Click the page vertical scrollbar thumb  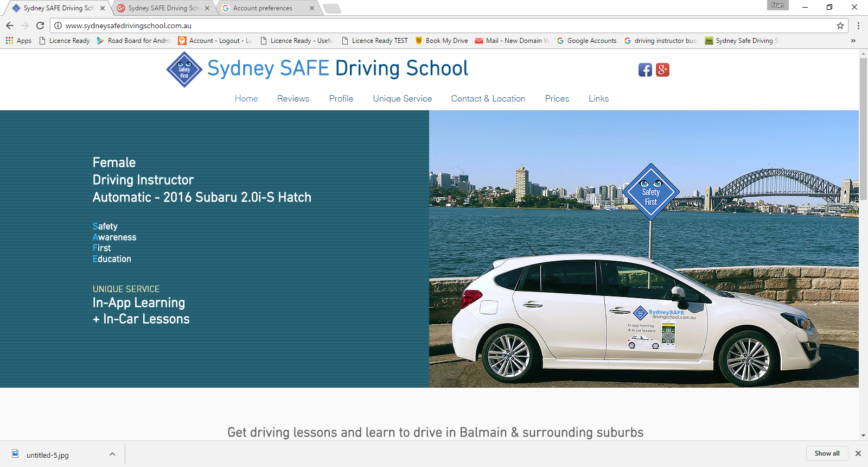(863, 129)
